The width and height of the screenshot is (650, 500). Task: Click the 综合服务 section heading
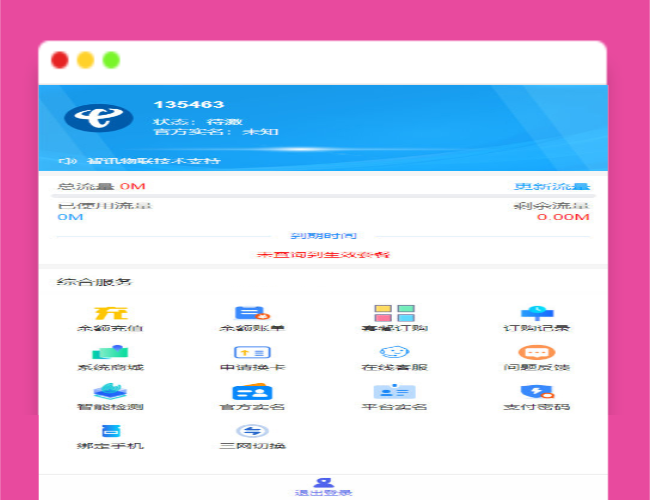[95, 282]
